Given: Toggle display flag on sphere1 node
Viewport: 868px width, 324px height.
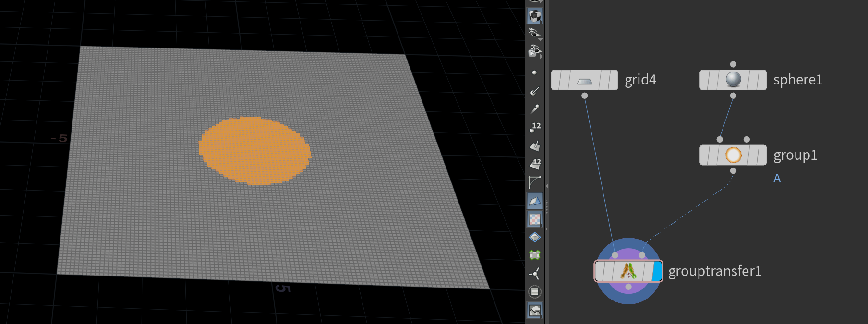Looking at the screenshot, I should coord(762,80).
